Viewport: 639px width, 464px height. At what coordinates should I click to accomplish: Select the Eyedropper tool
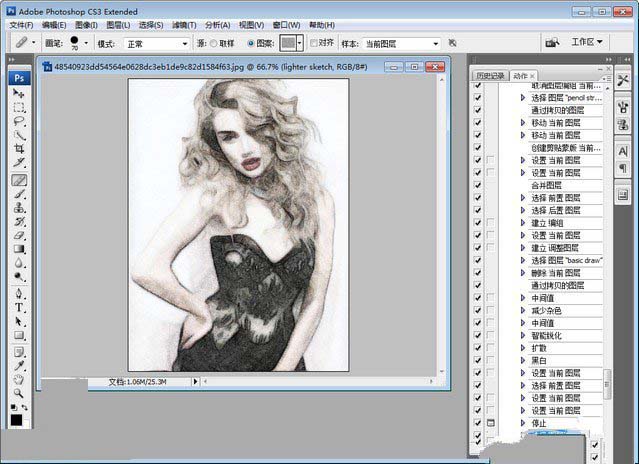tap(19, 365)
